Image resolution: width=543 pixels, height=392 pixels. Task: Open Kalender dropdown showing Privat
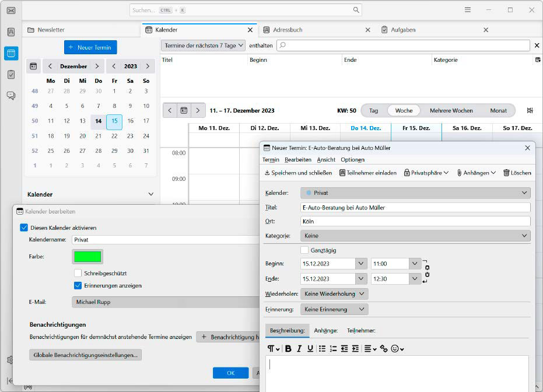(x=415, y=193)
